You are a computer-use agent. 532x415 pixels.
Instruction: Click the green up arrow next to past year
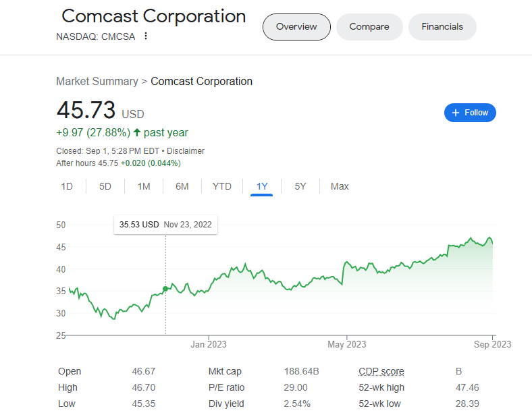(137, 132)
